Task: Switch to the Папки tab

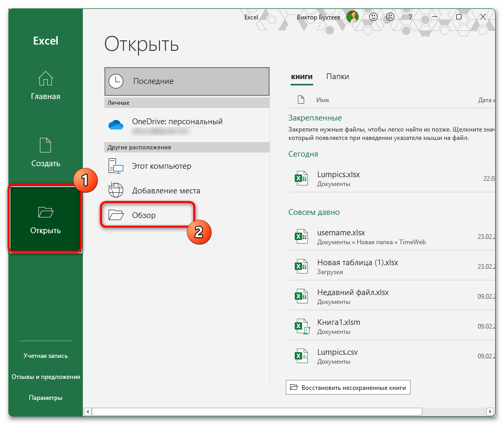Action: (x=337, y=77)
